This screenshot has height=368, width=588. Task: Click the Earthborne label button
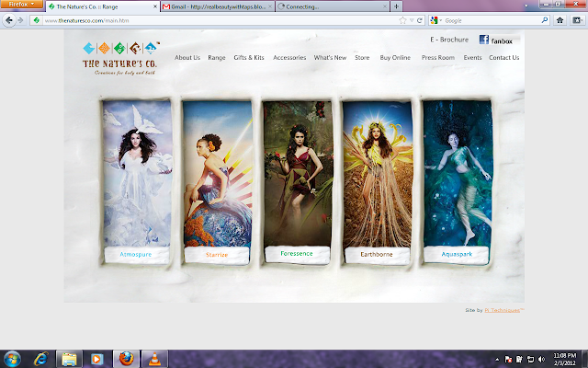pyautogui.click(x=377, y=255)
